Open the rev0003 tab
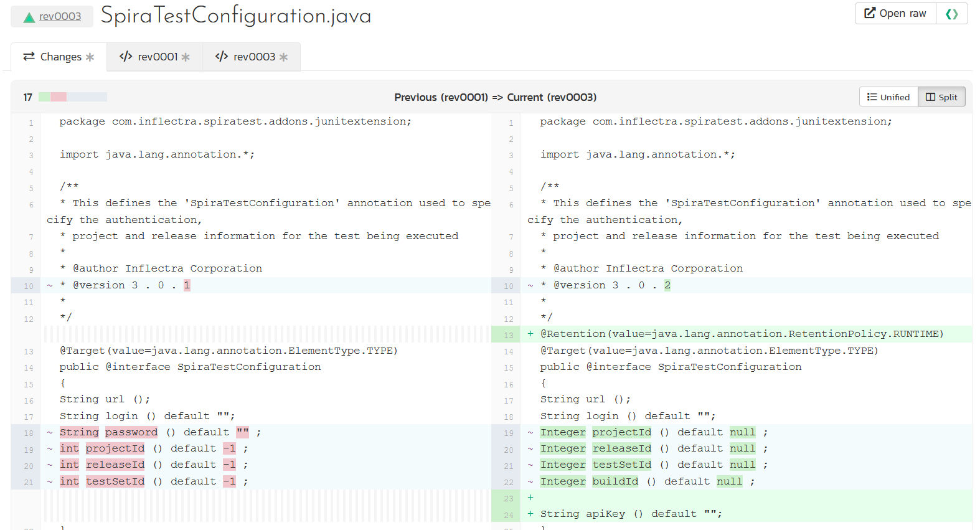This screenshot has width=980, height=530. click(252, 57)
